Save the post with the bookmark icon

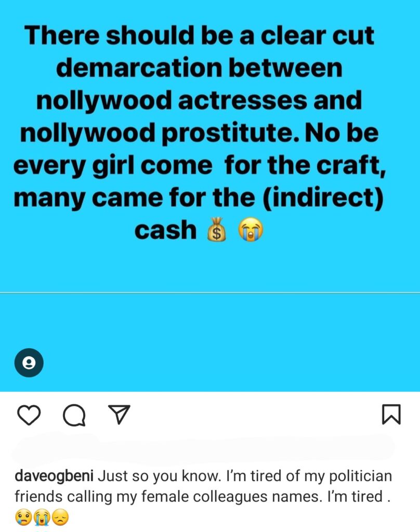(391, 414)
